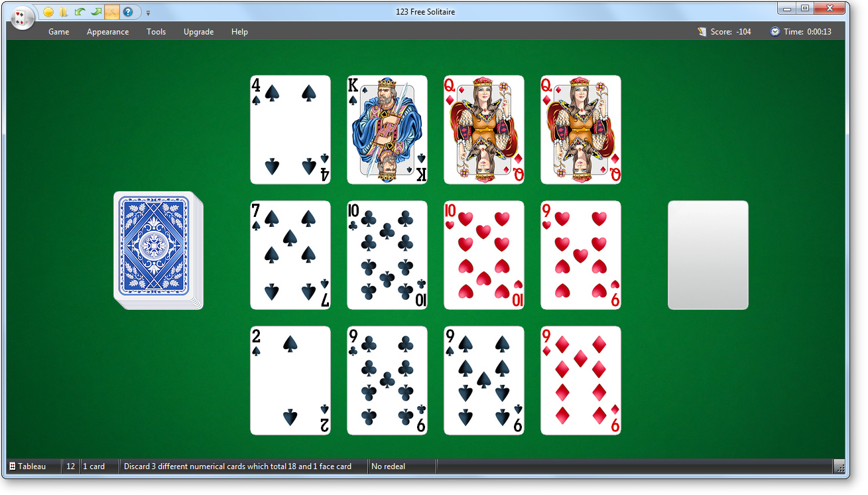Click the face-down stock pile
The height and width of the screenshot is (495, 868).
(158, 249)
